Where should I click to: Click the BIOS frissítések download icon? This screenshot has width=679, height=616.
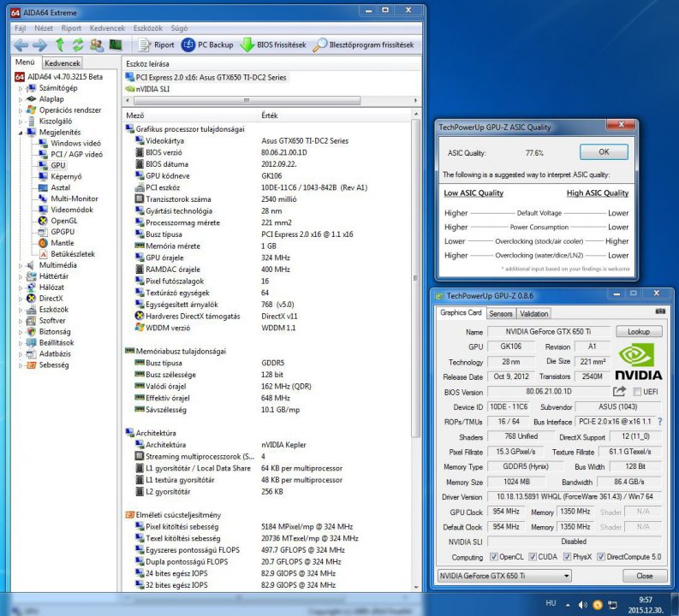[247, 44]
